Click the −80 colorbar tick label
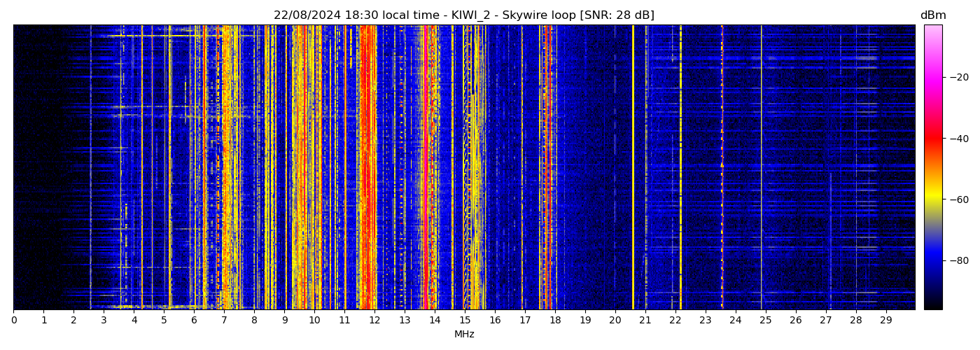This screenshot has height=350, width=980. click(958, 260)
